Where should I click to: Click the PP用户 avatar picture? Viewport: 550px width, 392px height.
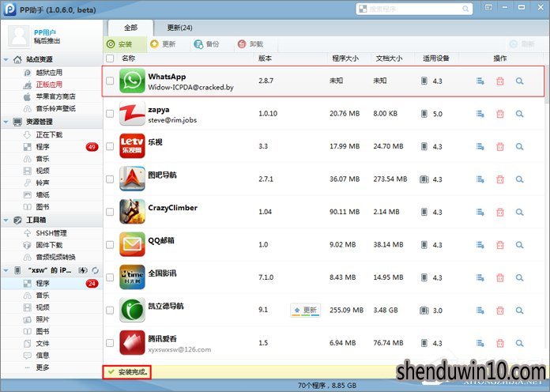19,36
